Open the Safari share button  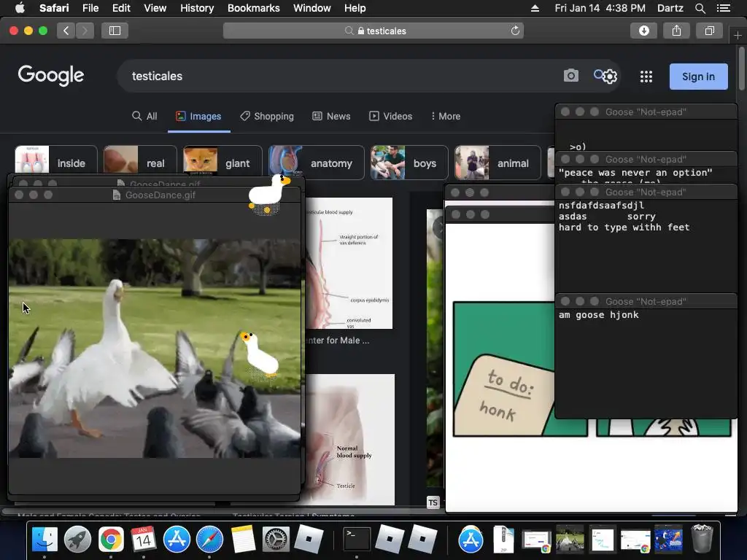(x=676, y=31)
